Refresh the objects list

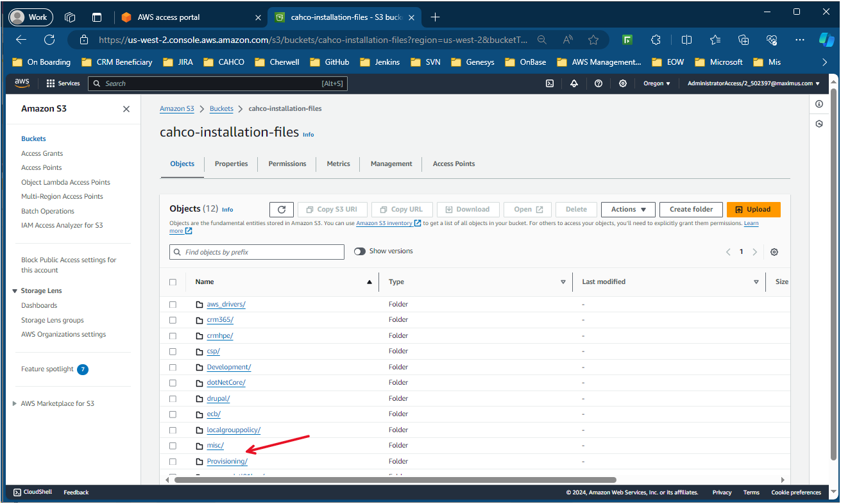point(282,210)
